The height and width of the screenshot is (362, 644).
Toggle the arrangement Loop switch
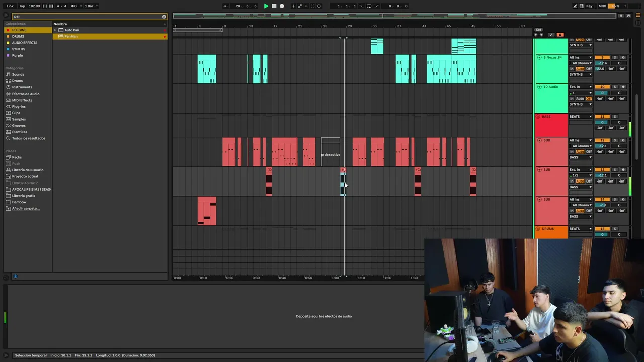[x=369, y=6]
